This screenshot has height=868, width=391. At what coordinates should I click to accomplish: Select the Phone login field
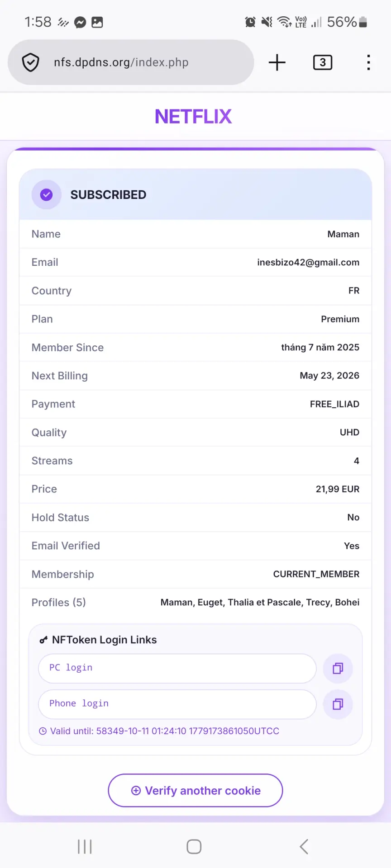pos(177,704)
